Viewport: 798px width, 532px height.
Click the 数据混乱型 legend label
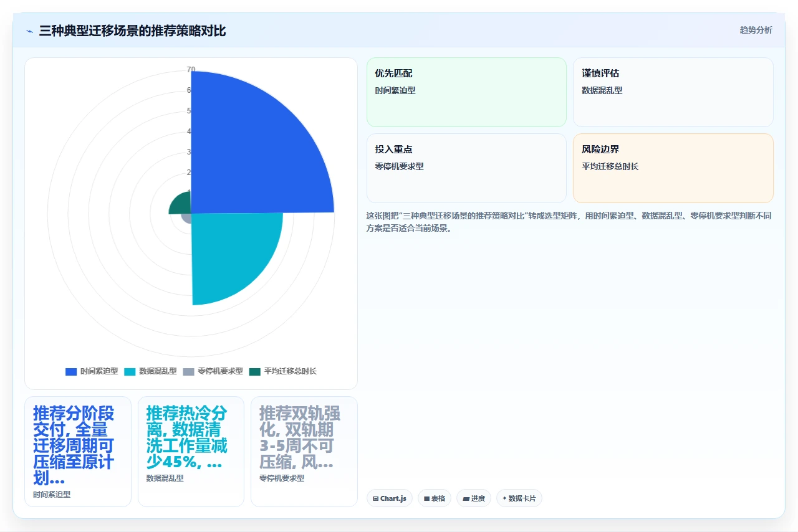coord(158,371)
